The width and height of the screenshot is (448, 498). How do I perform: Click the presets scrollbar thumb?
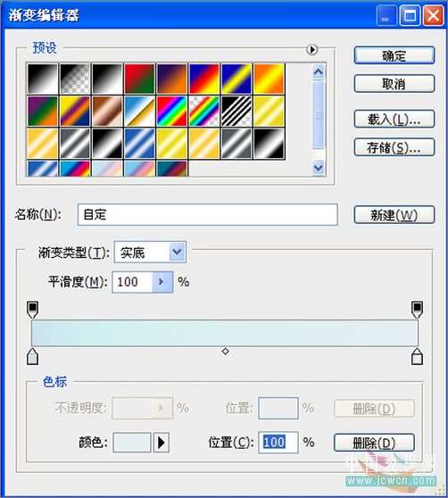318,114
